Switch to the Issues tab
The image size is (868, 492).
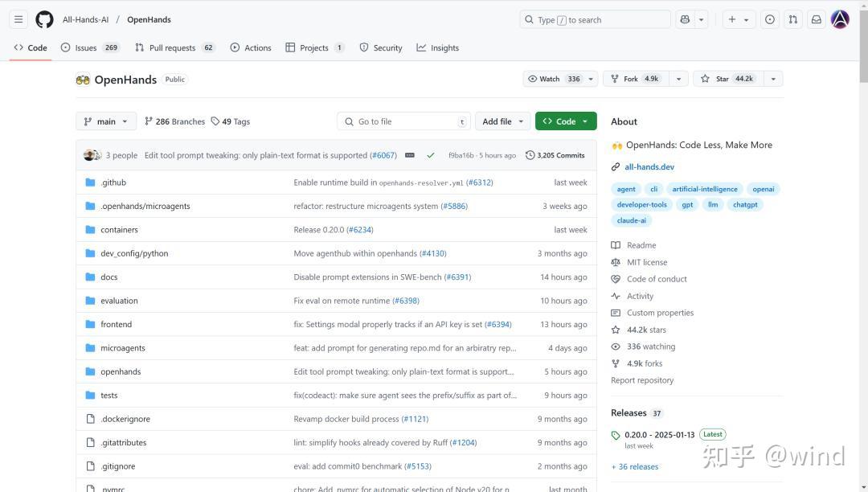coord(90,47)
